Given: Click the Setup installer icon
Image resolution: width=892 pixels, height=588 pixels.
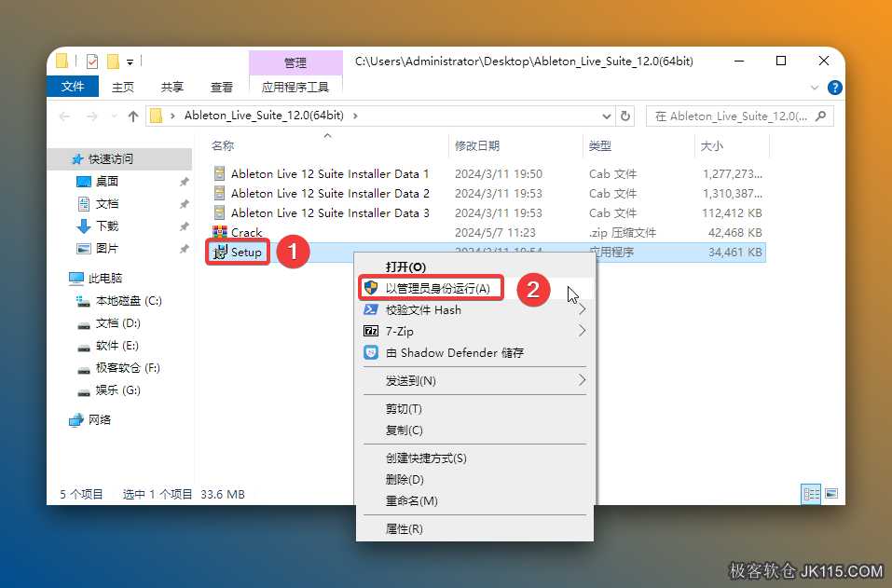Looking at the screenshot, I should (220, 252).
